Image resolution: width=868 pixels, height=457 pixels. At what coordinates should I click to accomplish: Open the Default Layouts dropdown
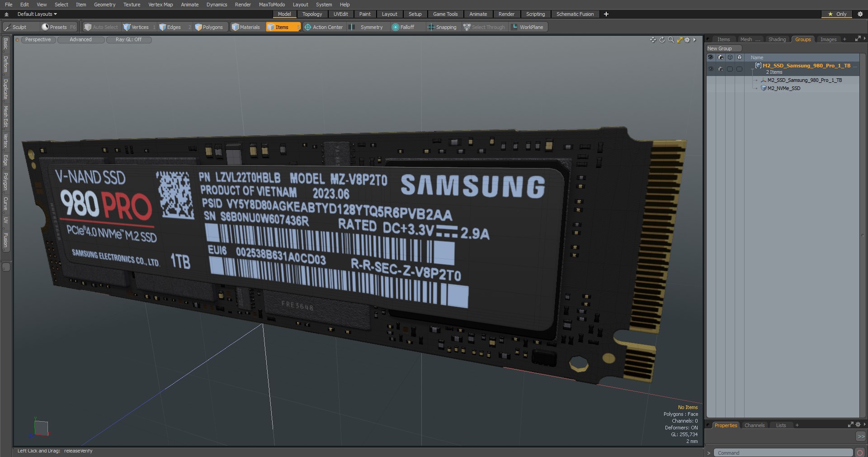(x=37, y=14)
